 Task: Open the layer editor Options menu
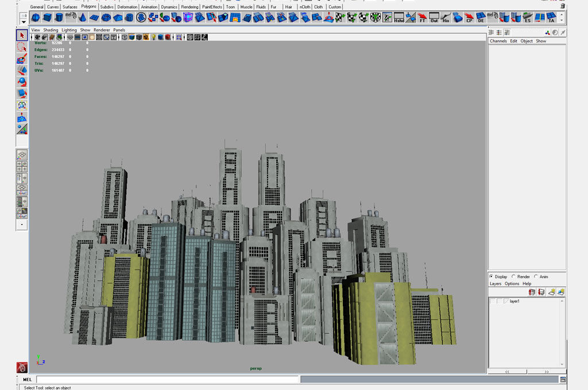point(512,283)
